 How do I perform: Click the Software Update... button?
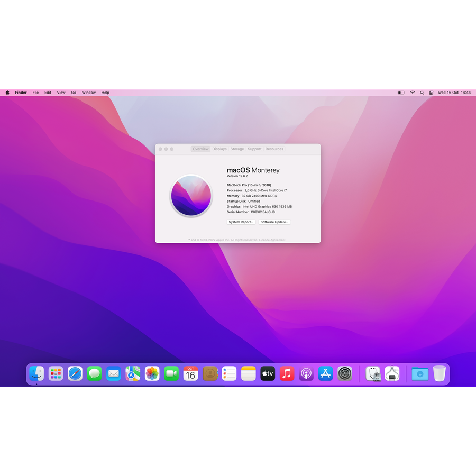(x=274, y=222)
